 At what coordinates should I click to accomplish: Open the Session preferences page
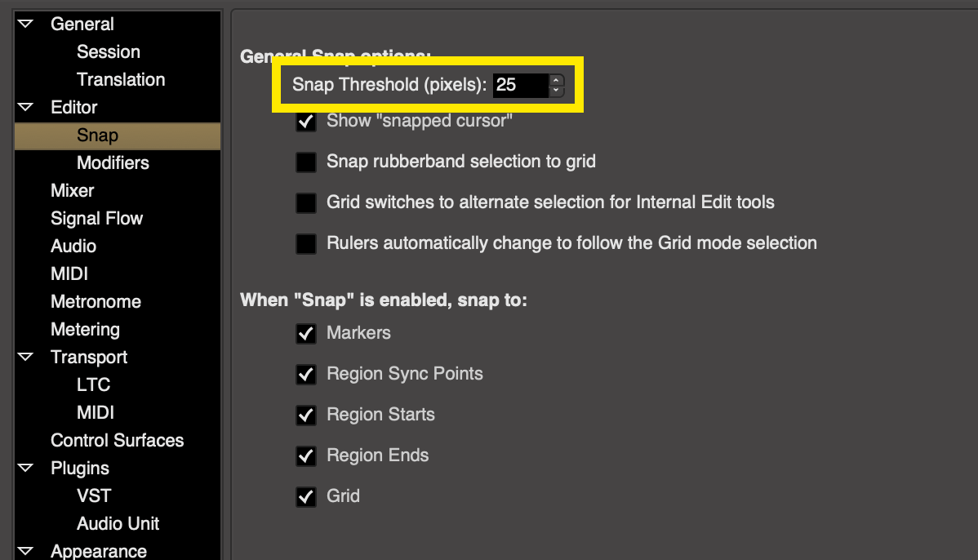click(108, 52)
